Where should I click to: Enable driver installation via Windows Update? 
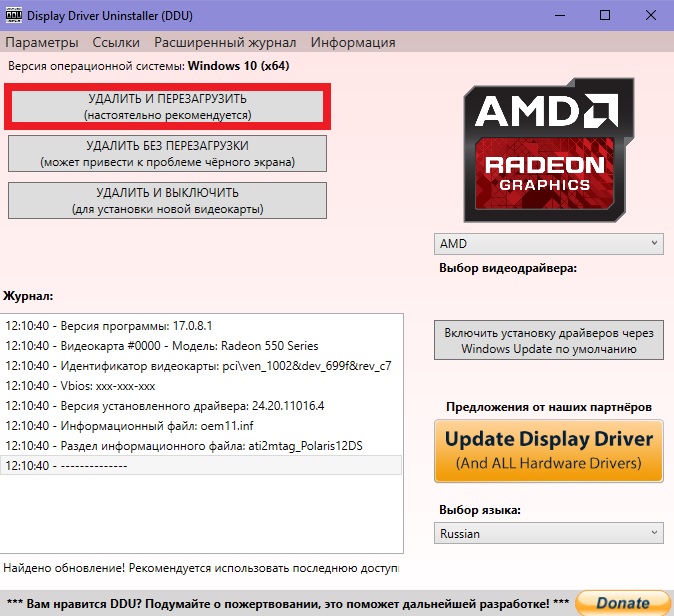[548, 340]
